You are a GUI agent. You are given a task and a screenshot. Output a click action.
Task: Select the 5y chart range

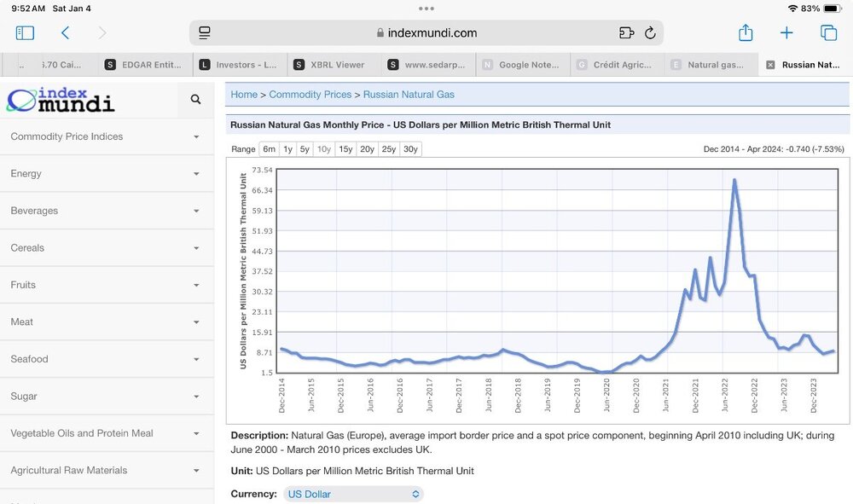(305, 149)
